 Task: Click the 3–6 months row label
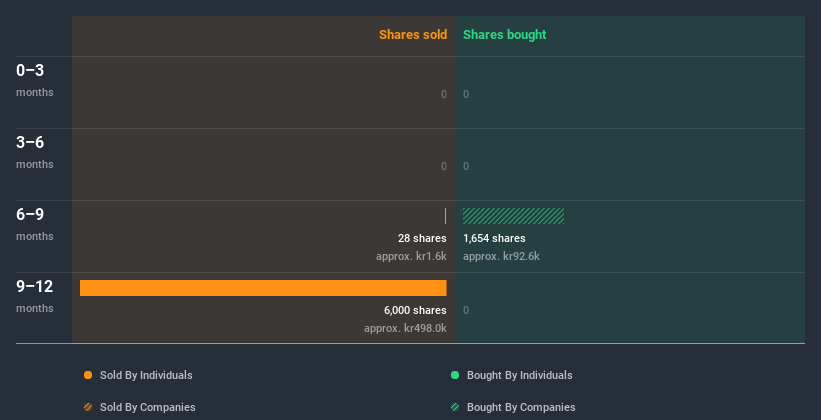[35, 152]
